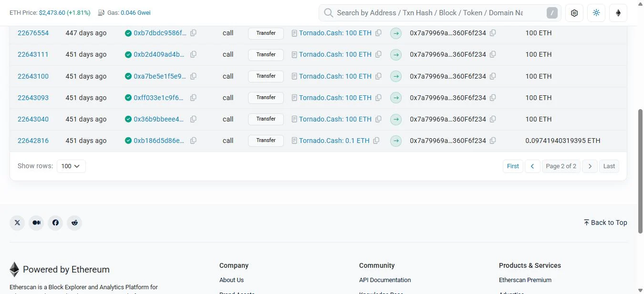Copy Tornado.Cash: 0.1 ETH address
The height and width of the screenshot is (294, 644).
pyautogui.click(x=376, y=141)
